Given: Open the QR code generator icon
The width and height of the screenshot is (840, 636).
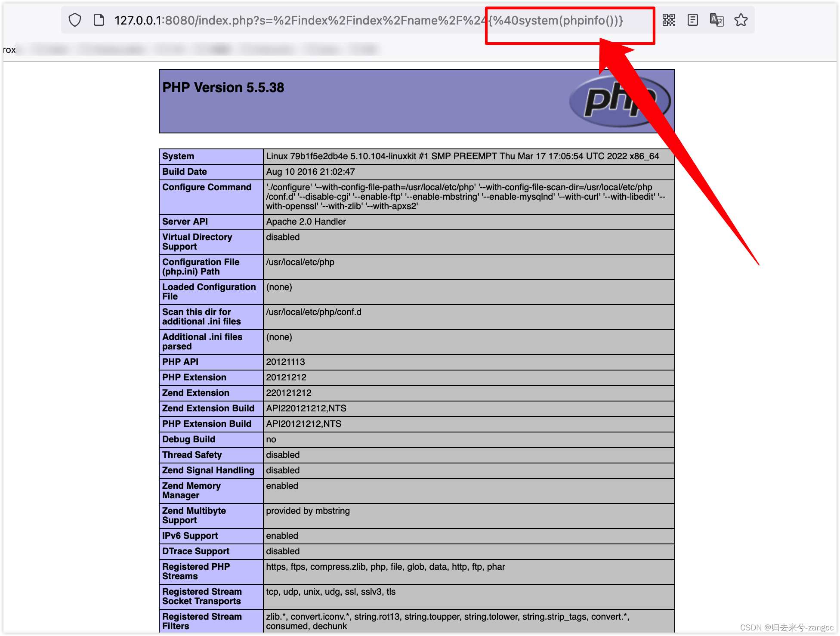Looking at the screenshot, I should pos(669,20).
